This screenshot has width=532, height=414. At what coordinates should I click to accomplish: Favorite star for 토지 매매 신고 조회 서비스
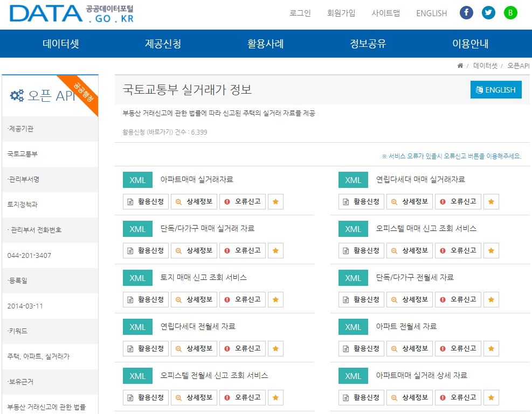point(275,299)
